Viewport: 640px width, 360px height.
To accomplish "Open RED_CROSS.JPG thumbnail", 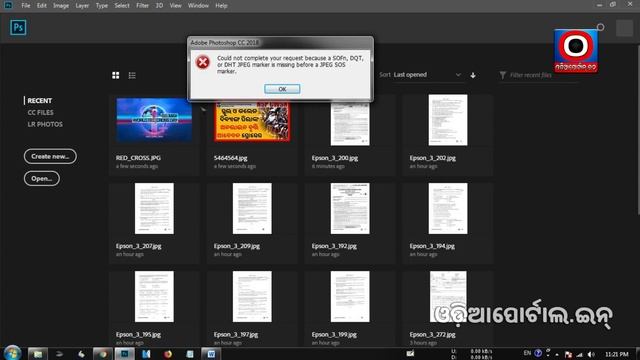I will [x=154, y=120].
